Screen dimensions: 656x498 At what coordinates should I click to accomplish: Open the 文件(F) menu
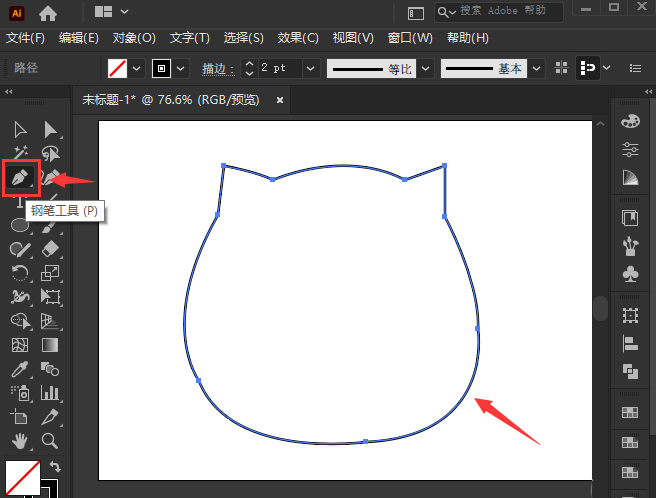click(26, 38)
